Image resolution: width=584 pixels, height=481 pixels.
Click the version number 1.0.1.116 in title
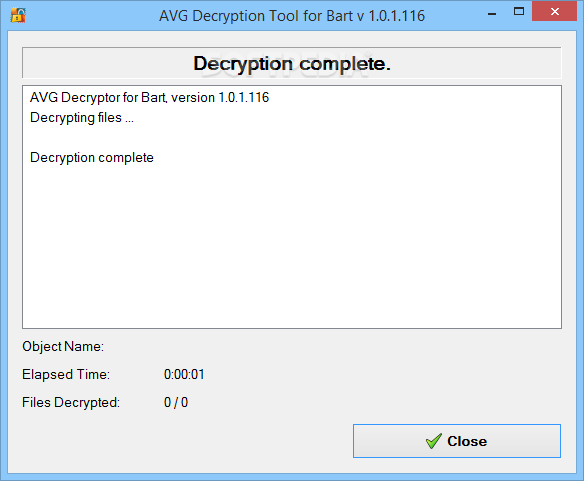(x=397, y=16)
